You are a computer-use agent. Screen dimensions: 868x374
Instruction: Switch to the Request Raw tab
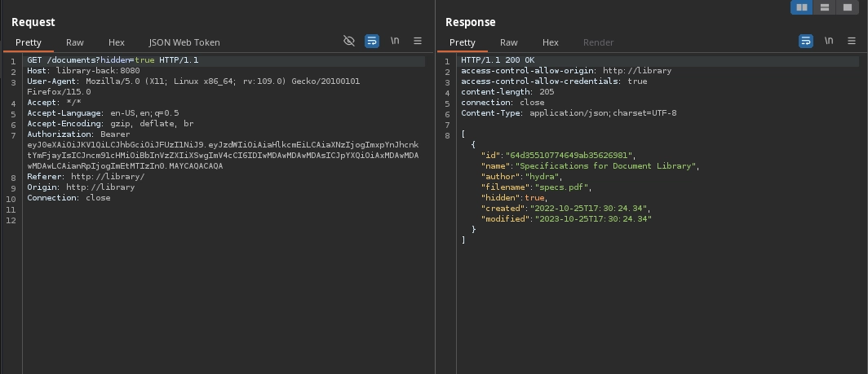[x=74, y=42]
